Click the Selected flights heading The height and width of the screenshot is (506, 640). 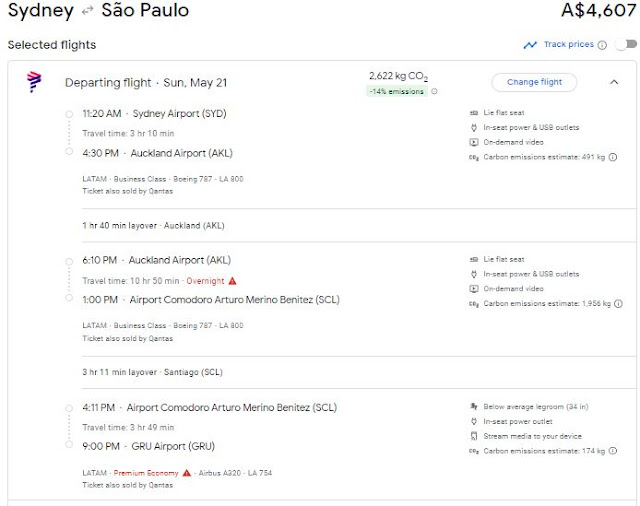[x=52, y=45]
